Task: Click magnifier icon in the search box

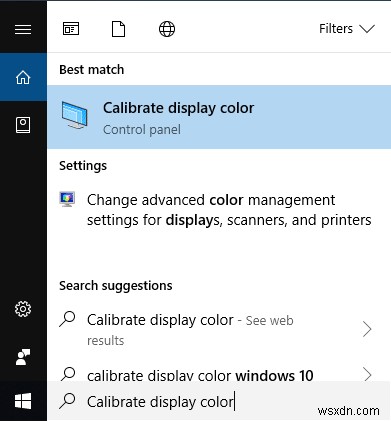Action: pyautogui.click(x=67, y=400)
